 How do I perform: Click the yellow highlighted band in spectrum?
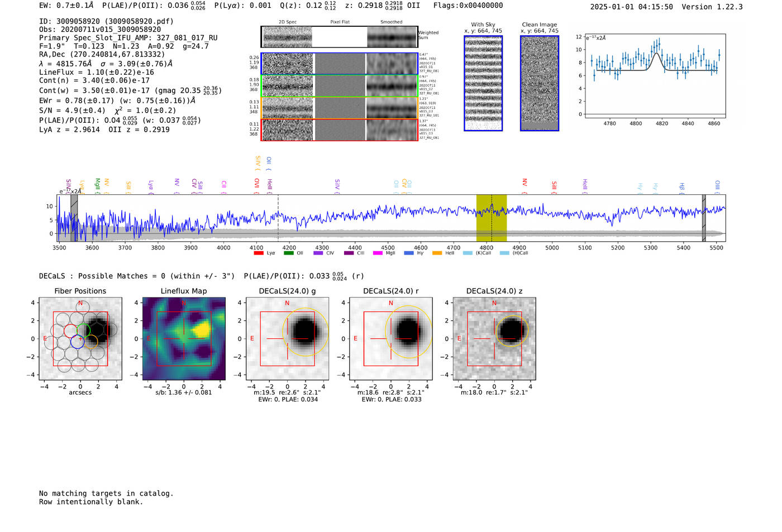tap(492, 218)
